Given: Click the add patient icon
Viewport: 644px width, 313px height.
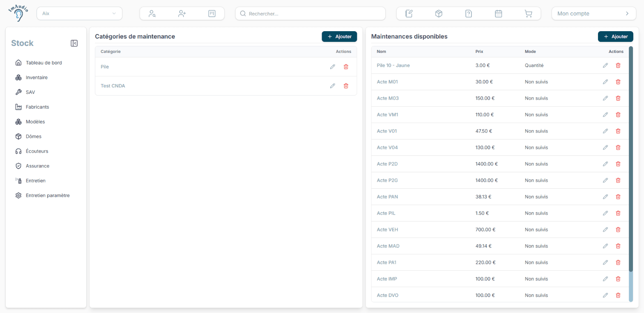Looking at the screenshot, I should pos(182,14).
